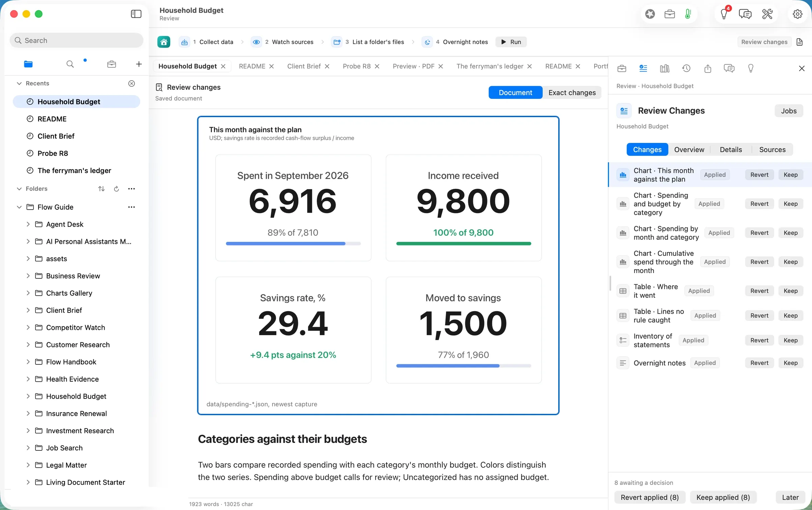Open the document icon next to Review changes
This screenshot has height=510, width=812.
(x=800, y=42)
